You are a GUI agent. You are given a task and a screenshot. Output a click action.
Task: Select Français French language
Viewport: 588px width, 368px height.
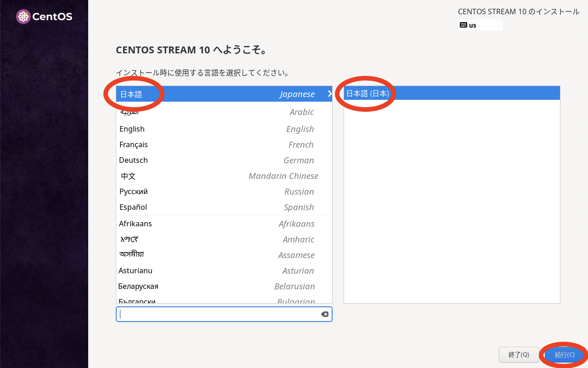coord(224,144)
